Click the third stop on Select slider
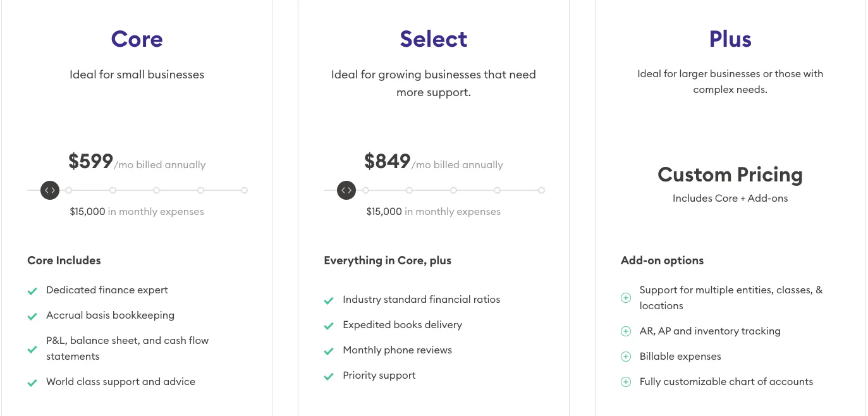This screenshot has width=868, height=416. click(453, 190)
